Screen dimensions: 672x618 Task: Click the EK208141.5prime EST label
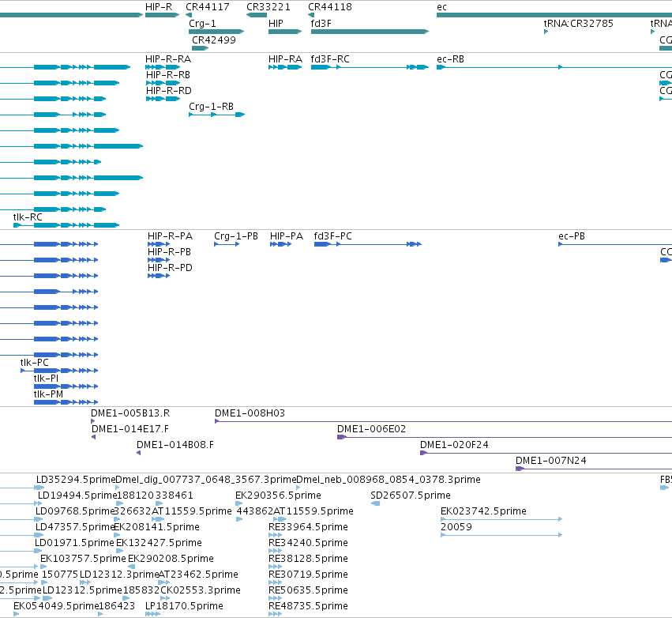[157, 527]
